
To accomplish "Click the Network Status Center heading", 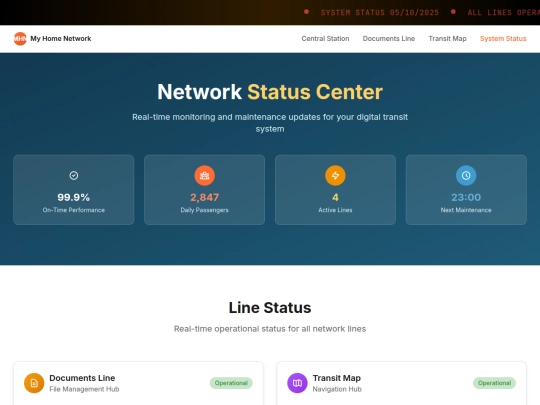I will (270, 92).
